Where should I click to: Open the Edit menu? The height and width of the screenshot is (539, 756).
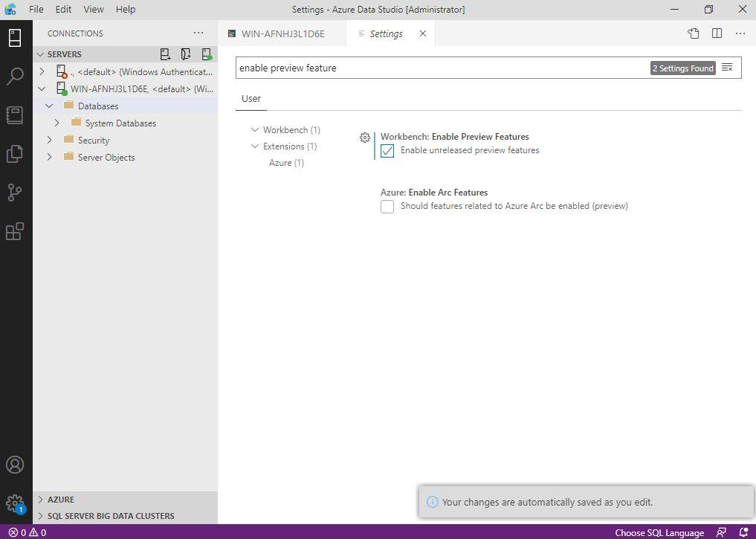point(63,9)
